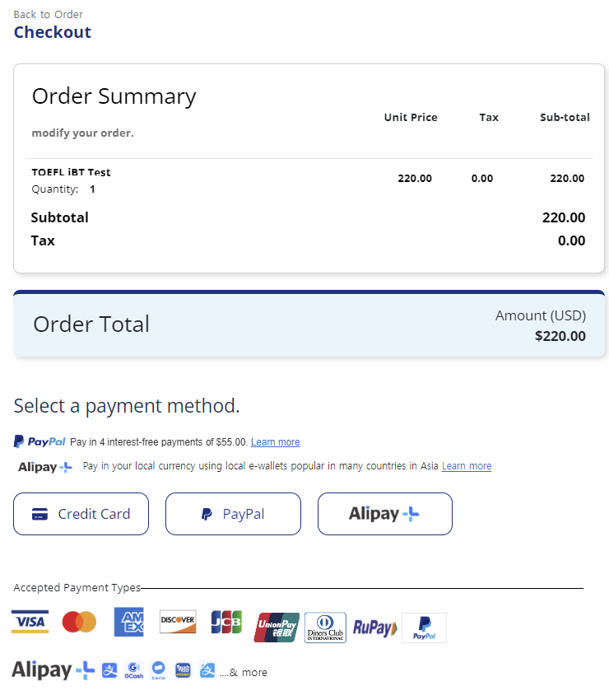Click PayPal logo beside Pay in 4 message
Image resolution: width=609 pixels, height=700 pixels.
coord(40,441)
